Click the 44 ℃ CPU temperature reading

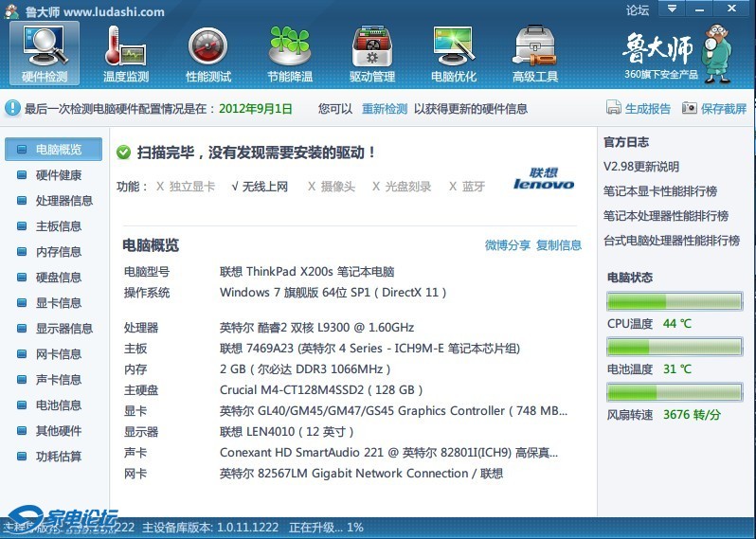677,324
